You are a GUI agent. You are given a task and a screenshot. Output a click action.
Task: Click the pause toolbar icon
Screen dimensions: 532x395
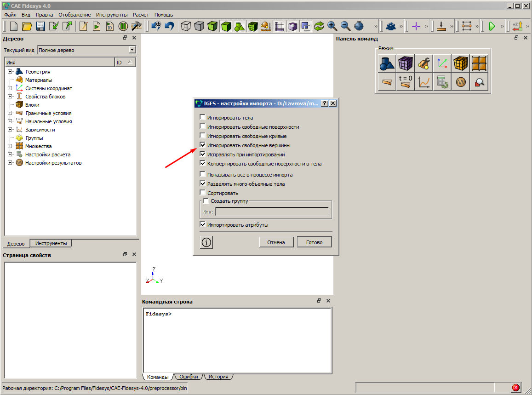(x=123, y=26)
